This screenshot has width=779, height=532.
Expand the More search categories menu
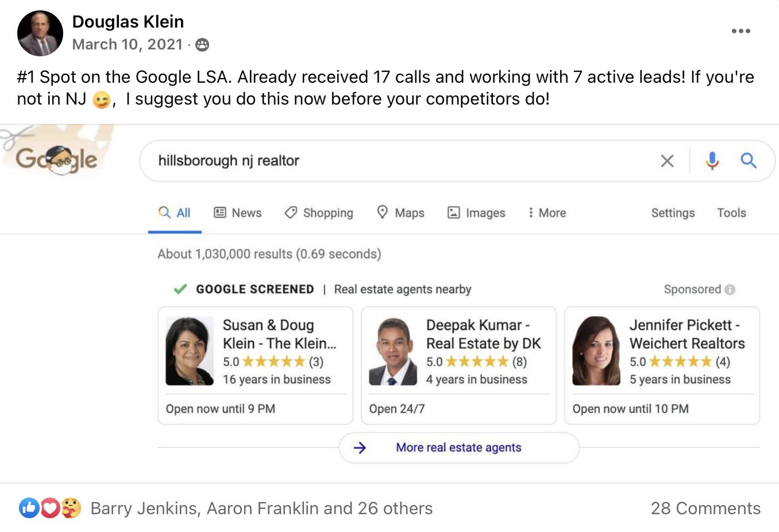pyautogui.click(x=547, y=213)
